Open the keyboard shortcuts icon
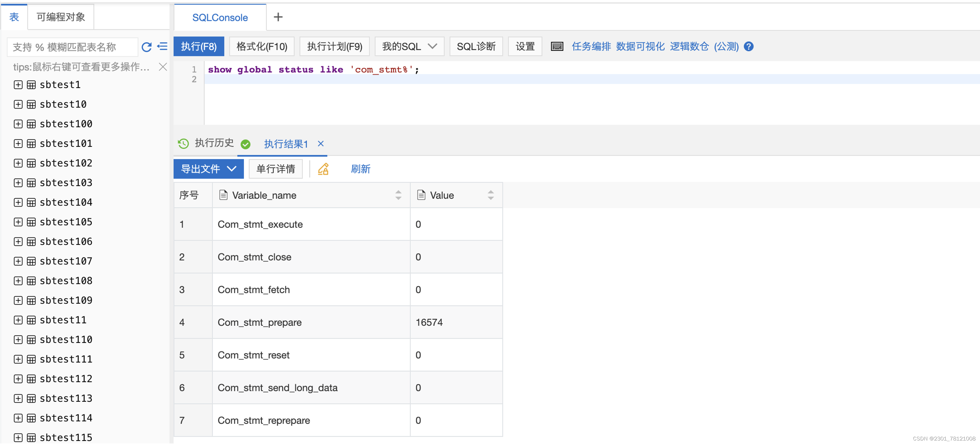The height and width of the screenshot is (444, 980). (557, 46)
